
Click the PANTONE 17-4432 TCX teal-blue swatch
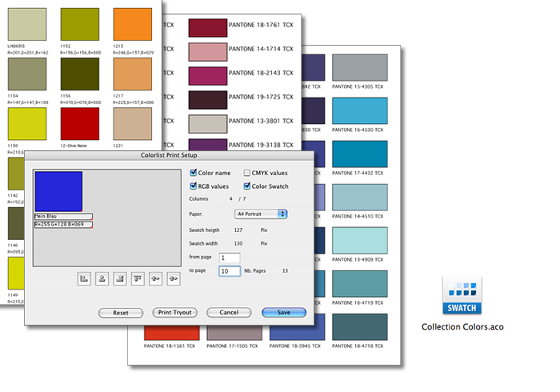click(x=360, y=154)
